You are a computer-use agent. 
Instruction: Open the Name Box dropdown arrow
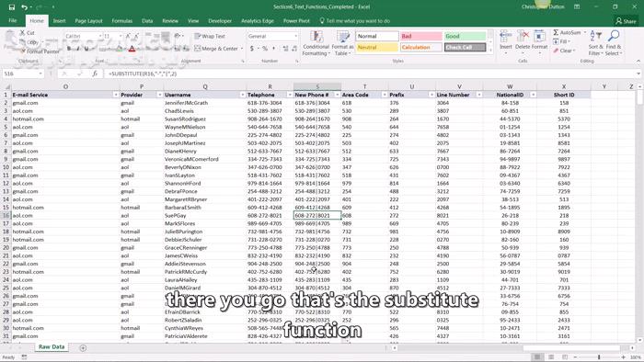point(40,74)
